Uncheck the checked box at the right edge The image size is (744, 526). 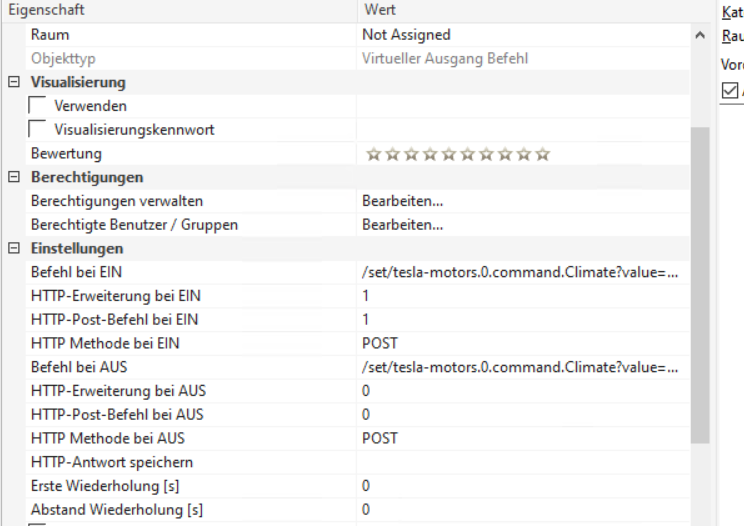pyautogui.click(x=731, y=90)
